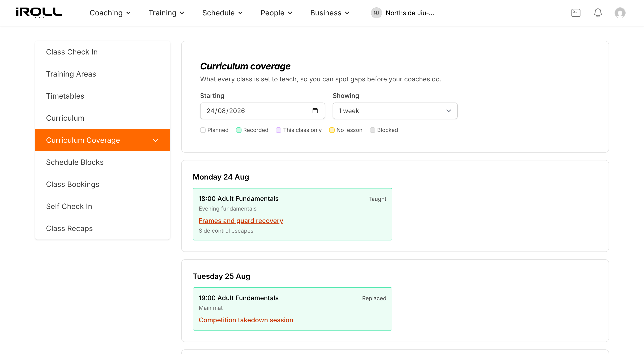Screen dimensions: 644x354
Task: Open the calendar picker in Starting field
Action: point(315,111)
